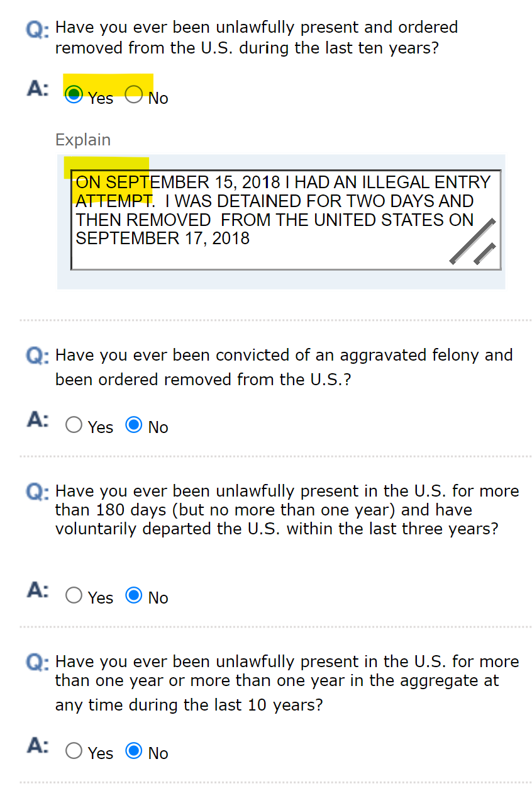The width and height of the screenshot is (532, 793).
Task: Choose No for aggravated felony conviction question
Action: (134, 425)
